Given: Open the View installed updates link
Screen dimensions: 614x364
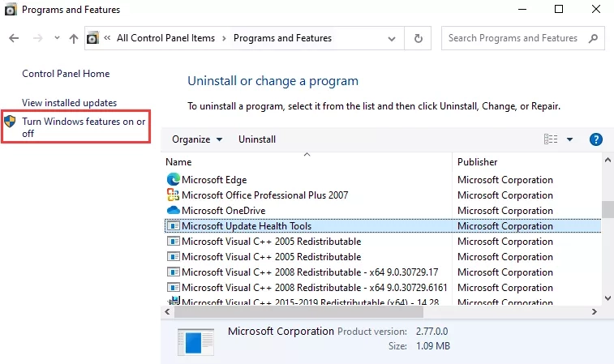Looking at the screenshot, I should point(70,103).
